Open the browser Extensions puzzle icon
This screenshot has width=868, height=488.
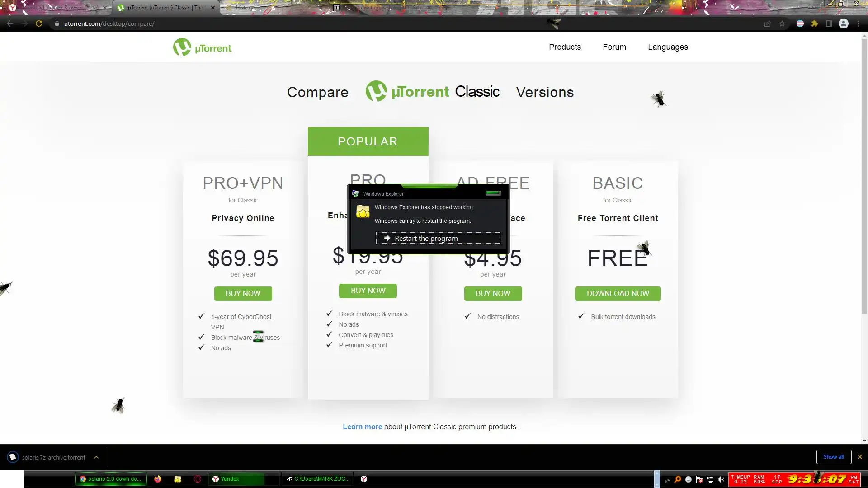click(x=815, y=23)
